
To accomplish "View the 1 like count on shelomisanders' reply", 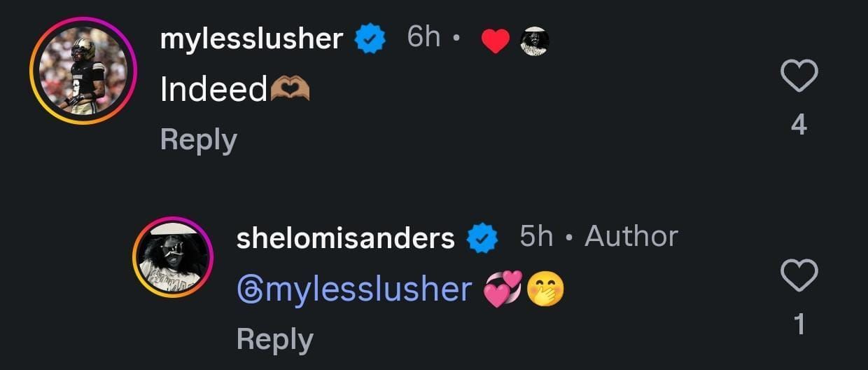I will click(799, 324).
